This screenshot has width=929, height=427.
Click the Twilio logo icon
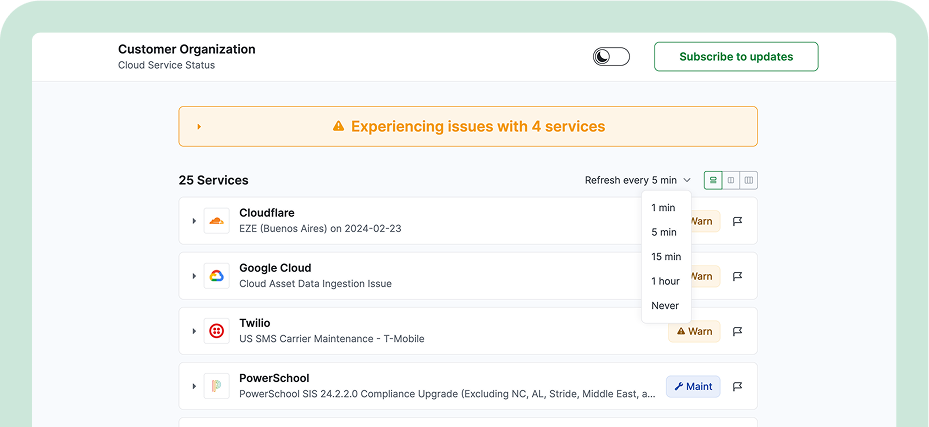pyautogui.click(x=216, y=331)
